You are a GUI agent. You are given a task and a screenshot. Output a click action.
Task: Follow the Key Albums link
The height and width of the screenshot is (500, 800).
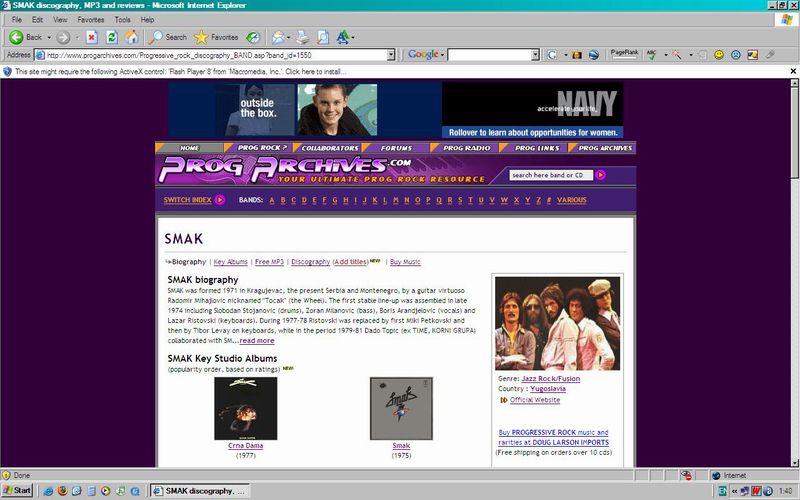[x=231, y=262]
